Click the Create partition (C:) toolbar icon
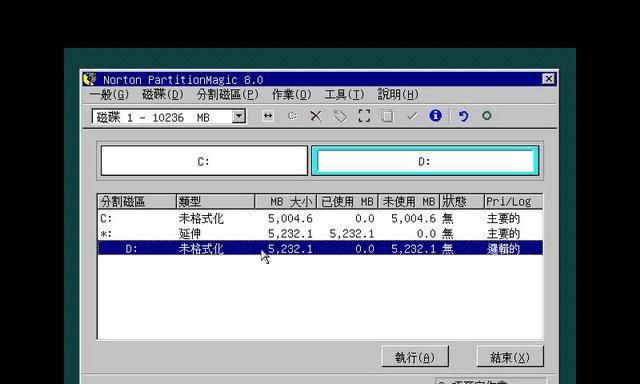This screenshot has height=384, width=640. coord(292,116)
